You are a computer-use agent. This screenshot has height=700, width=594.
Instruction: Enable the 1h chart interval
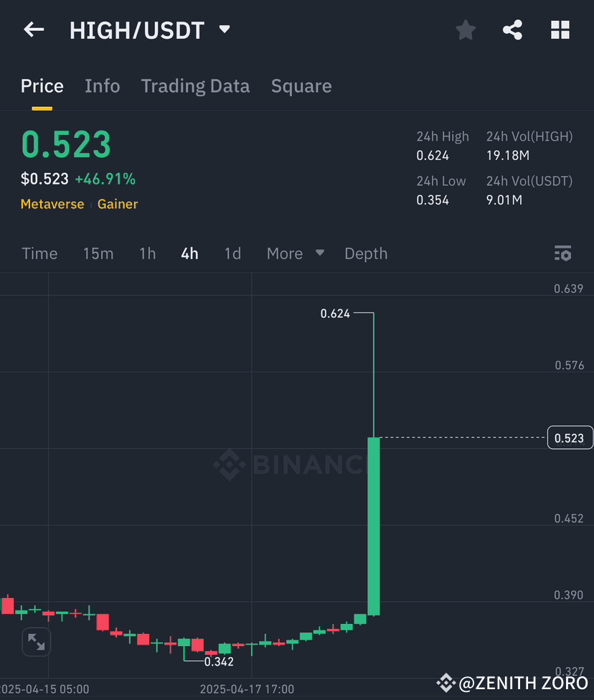[147, 253]
